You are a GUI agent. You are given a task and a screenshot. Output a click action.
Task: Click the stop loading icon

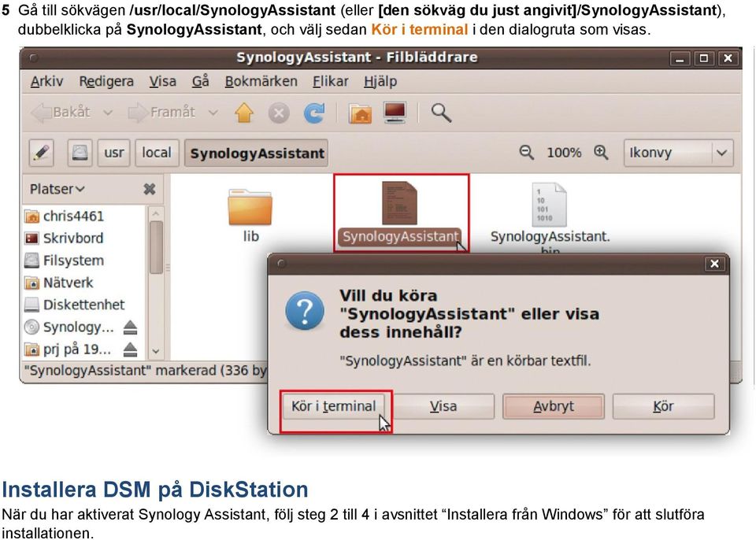coord(279,114)
